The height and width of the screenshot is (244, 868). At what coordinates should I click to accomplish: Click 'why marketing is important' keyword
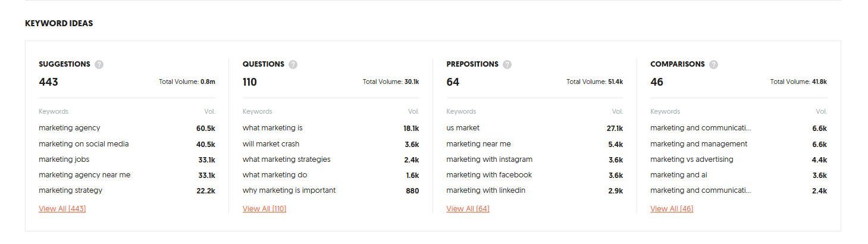(289, 190)
